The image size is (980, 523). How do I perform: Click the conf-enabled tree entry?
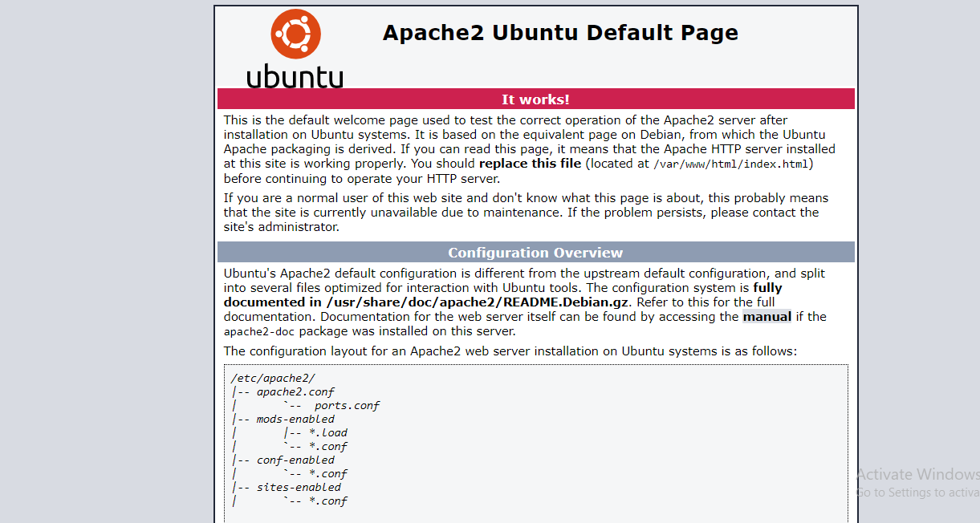pos(295,460)
